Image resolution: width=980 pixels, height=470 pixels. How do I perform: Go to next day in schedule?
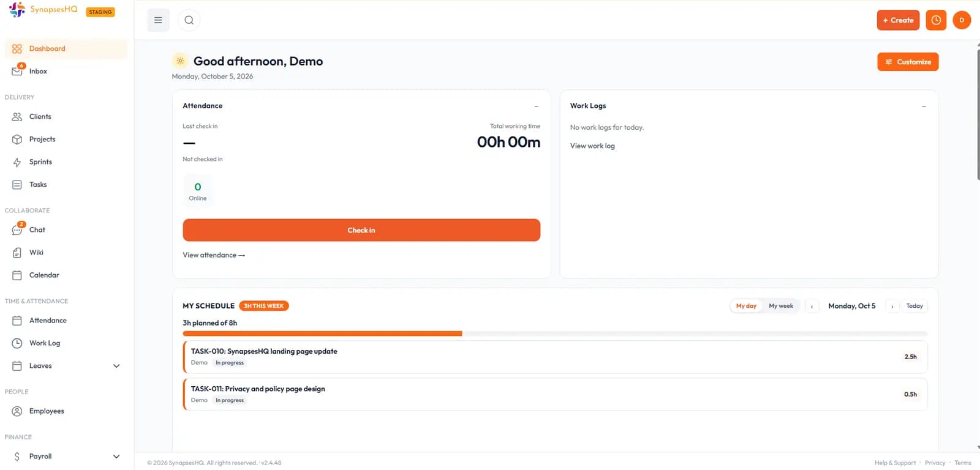coord(892,306)
